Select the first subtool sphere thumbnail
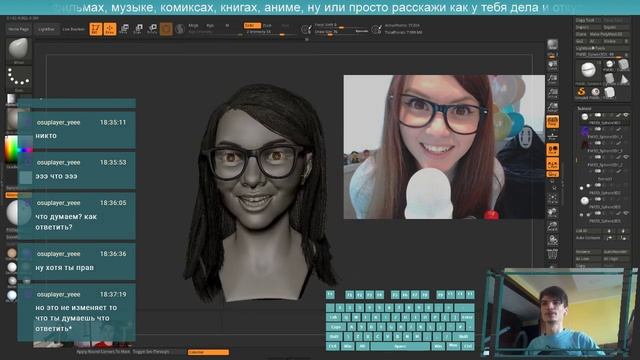The height and width of the screenshot is (360, 640). click(584, 117)
